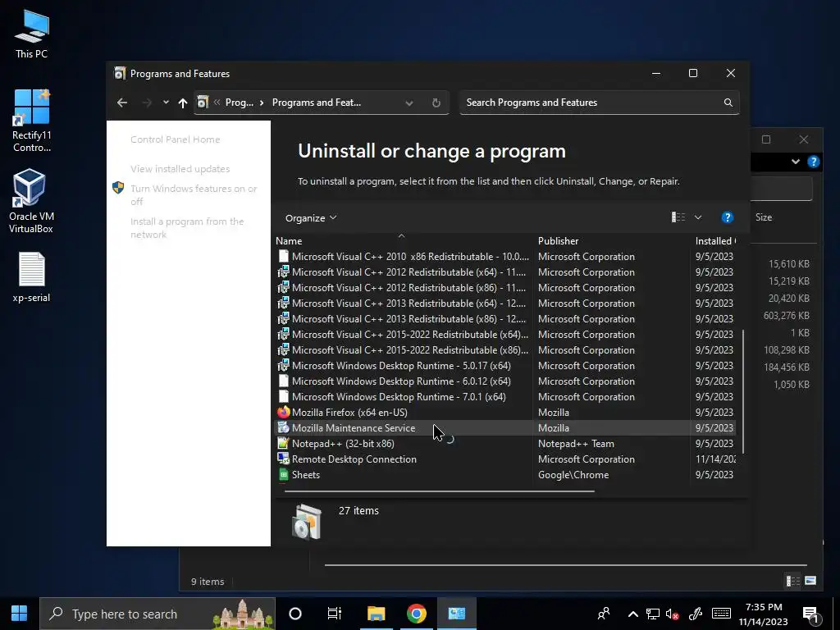Open View installed updates link
840x630 pixels.
(x=180, y=169)
